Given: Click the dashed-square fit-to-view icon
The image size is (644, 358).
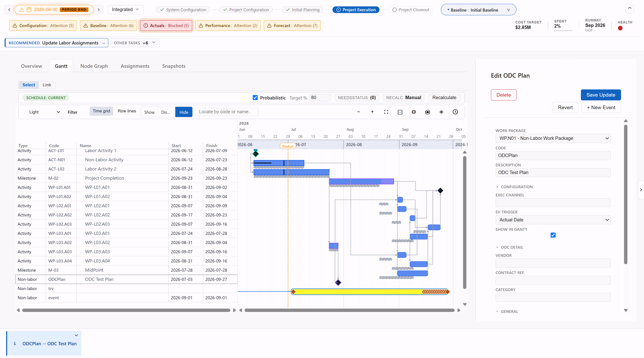Looking at the screenshot, I should pyautogui.click(x=386, y=112).
